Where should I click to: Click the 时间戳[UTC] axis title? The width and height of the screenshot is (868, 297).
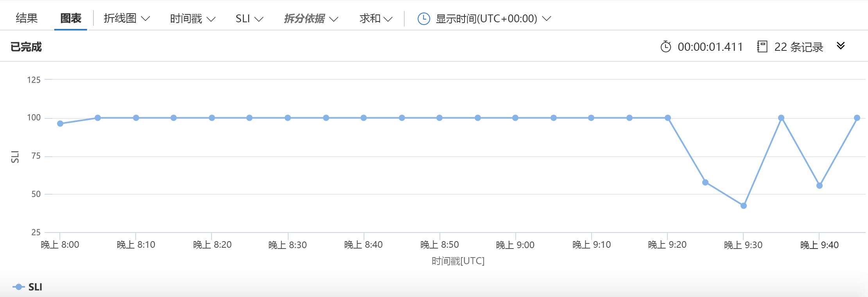(x=458, y=261)
